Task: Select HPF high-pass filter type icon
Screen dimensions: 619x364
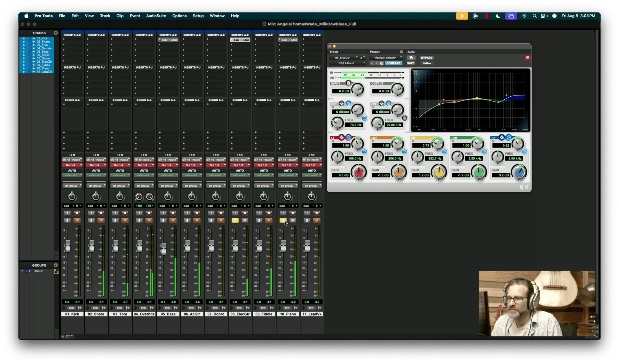Action: click(348, 104)
